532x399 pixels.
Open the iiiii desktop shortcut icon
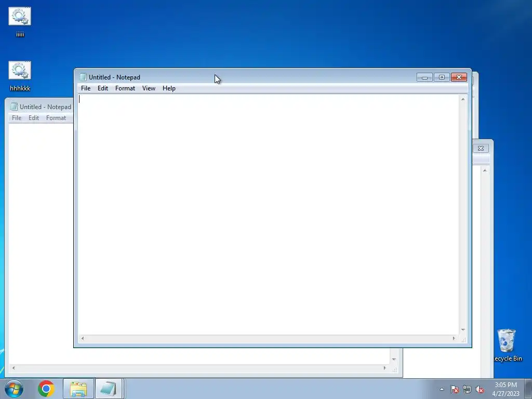coord(20,22)
